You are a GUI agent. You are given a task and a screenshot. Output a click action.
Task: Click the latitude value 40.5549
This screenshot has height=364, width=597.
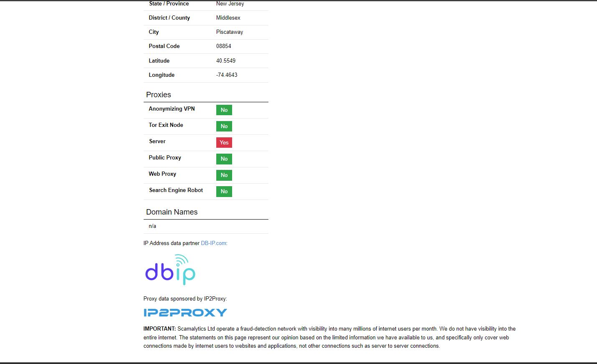[x=225, y=61]
